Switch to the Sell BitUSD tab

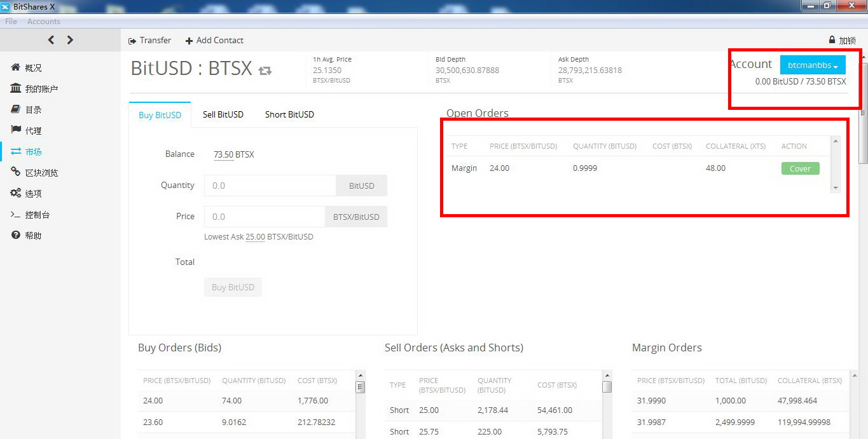223,114
